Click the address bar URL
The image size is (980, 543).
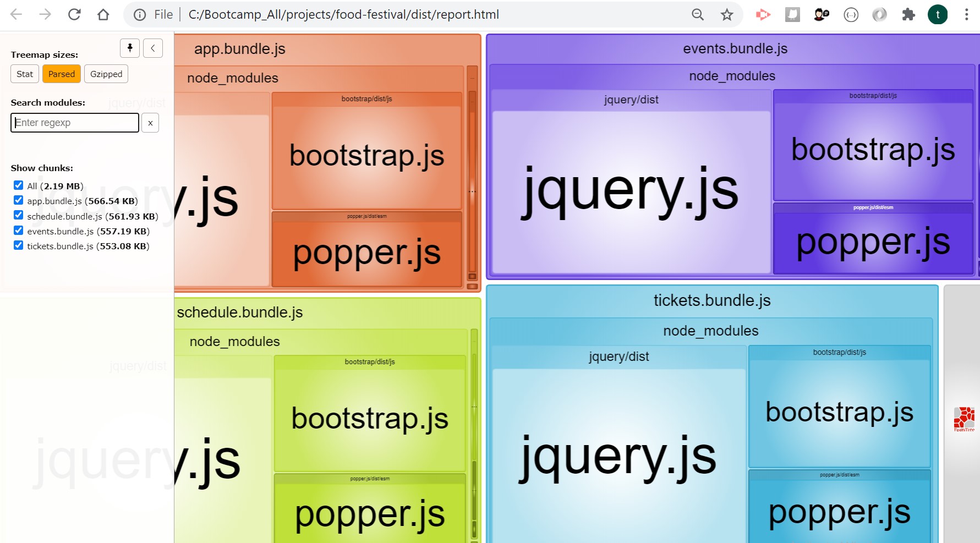click(x=343, y=15)
